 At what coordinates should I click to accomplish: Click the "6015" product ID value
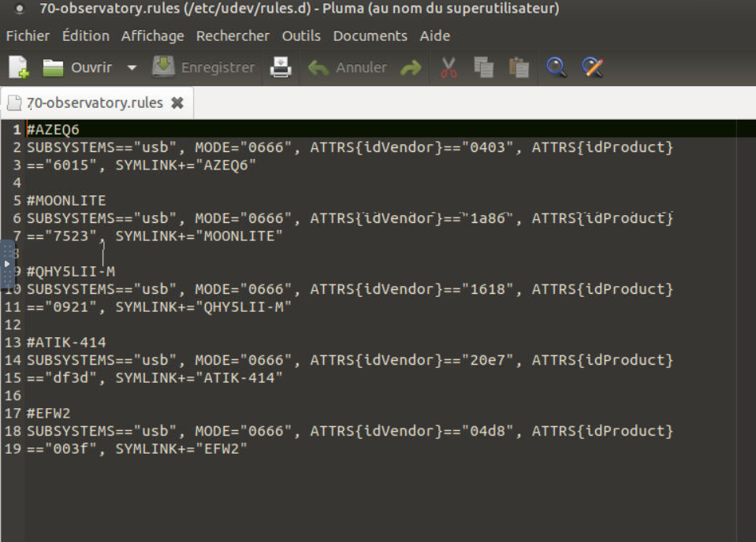(x=71, y=165)
